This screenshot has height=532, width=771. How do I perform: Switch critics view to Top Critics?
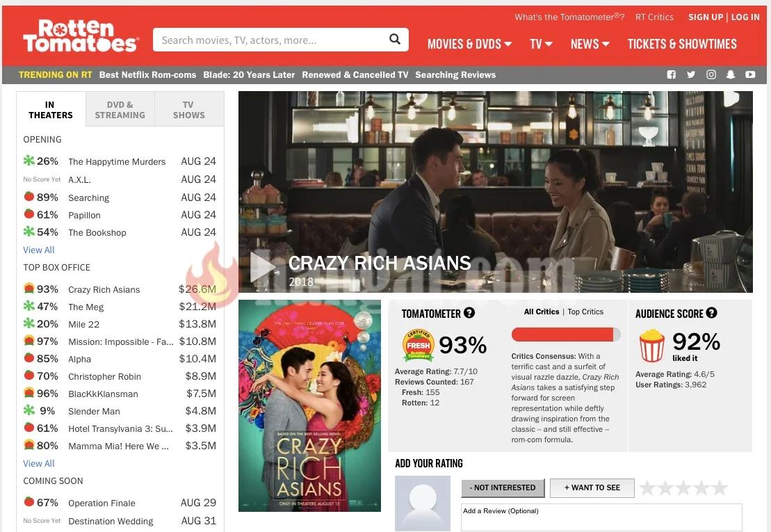click(x=585, y=312)
